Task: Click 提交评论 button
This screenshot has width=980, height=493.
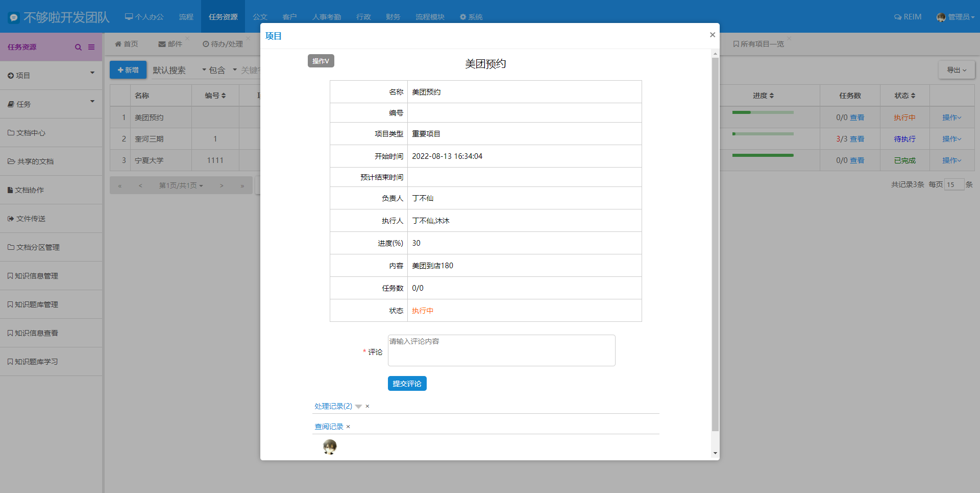Action: [x=407, y=384]
